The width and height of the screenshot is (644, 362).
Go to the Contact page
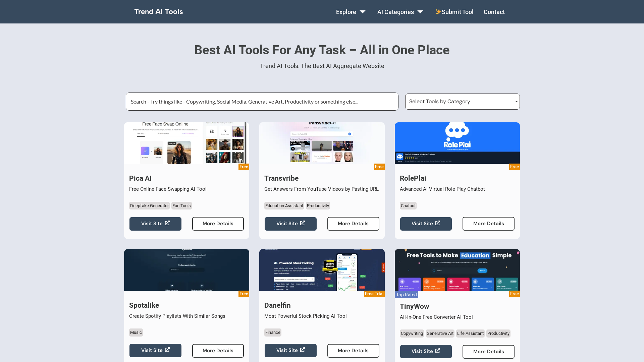tap(494, 12)
